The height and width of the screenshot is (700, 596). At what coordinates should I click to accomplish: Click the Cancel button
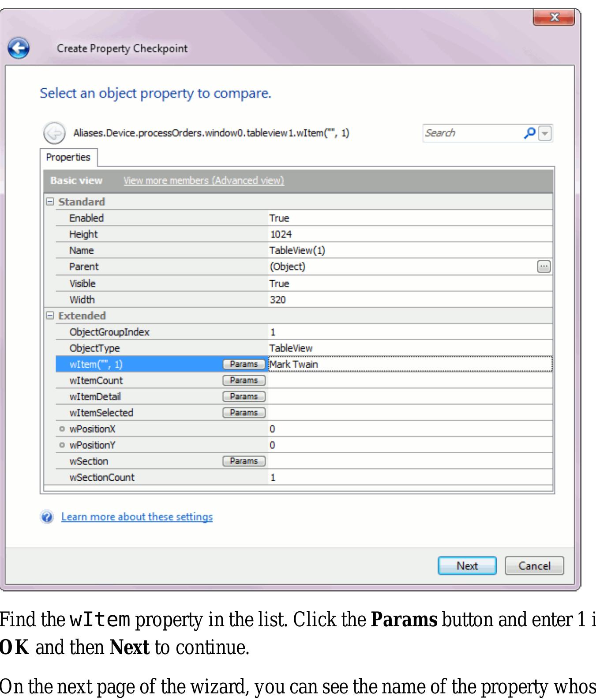coord(534,566)
